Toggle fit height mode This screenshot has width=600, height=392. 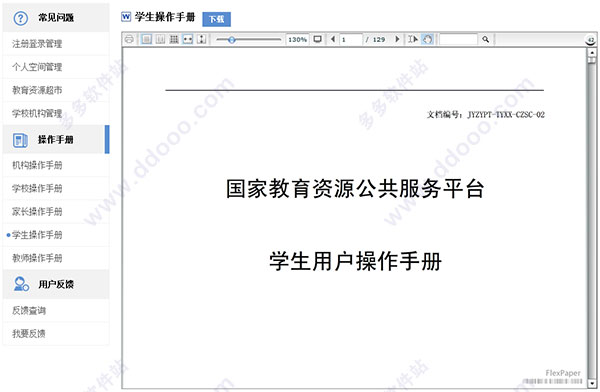pyautogui.click(x=201, y=39)
